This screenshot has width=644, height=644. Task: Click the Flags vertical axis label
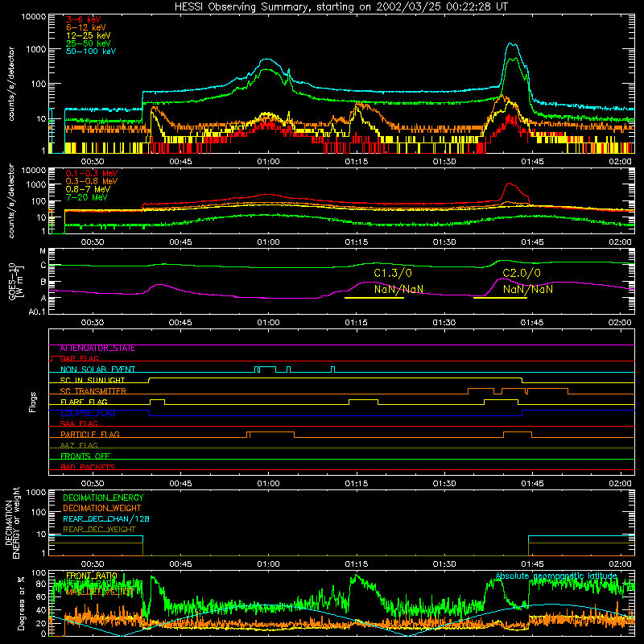pyautogui.click(x=33, y=402)
